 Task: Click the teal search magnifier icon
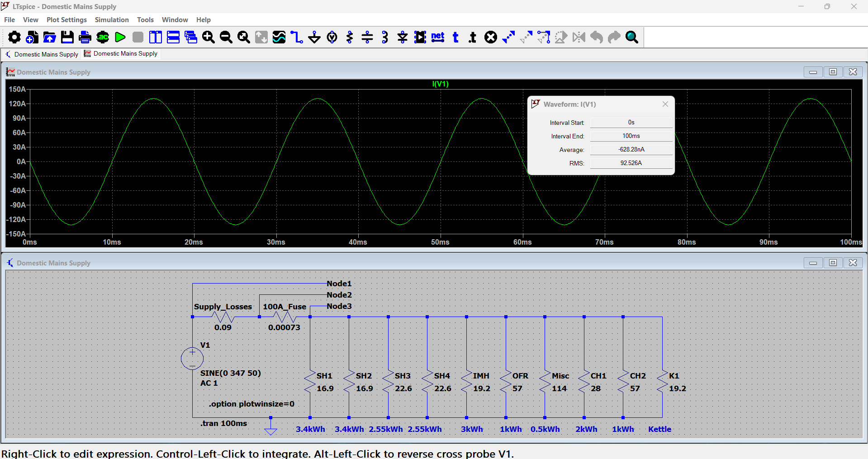[632, 37]
